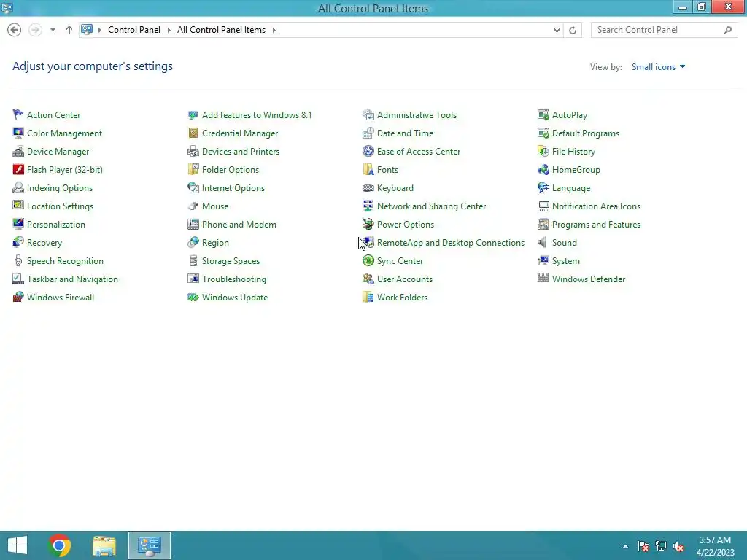
Task: Click the Region globe icon
Action: 193,242
